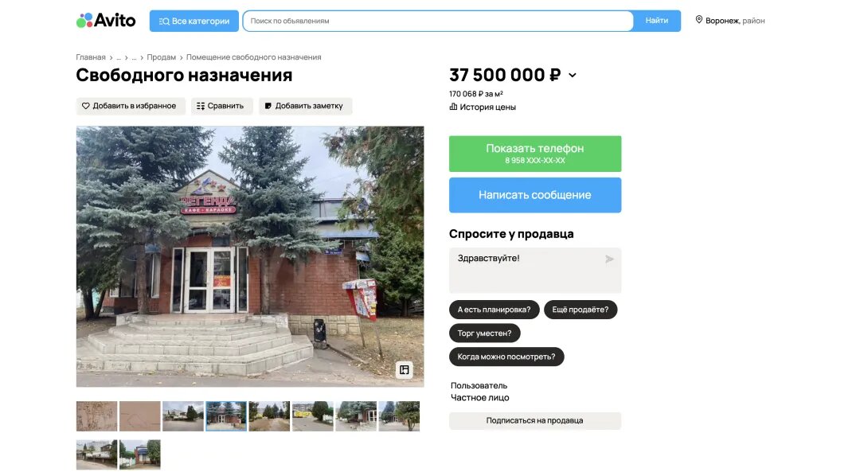
Task: Select the Торг уместен? quick question
Action: pyautogui.click(x=484, y=334)
